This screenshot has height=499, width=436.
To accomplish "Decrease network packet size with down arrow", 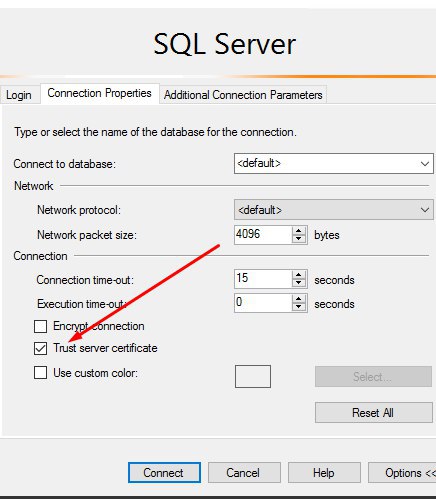I will pos(299,239).
